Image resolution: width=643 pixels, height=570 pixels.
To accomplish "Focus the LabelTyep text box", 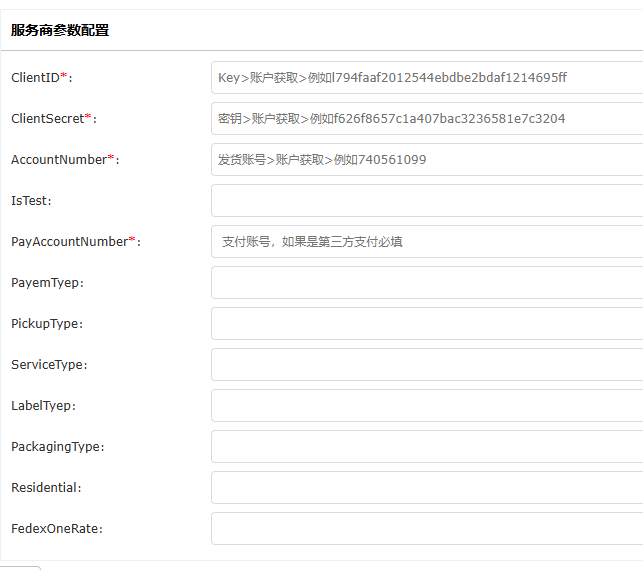I will point(426,406).
